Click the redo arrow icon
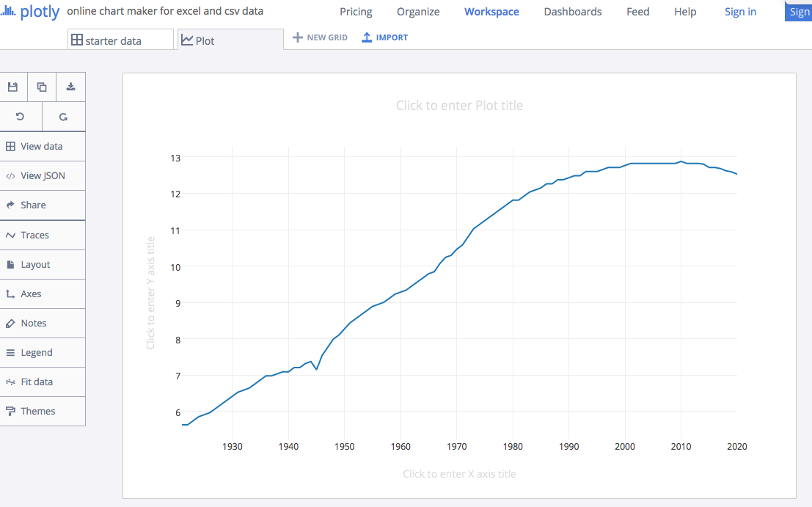Screen dimensions: 812x507 (63, 117)
